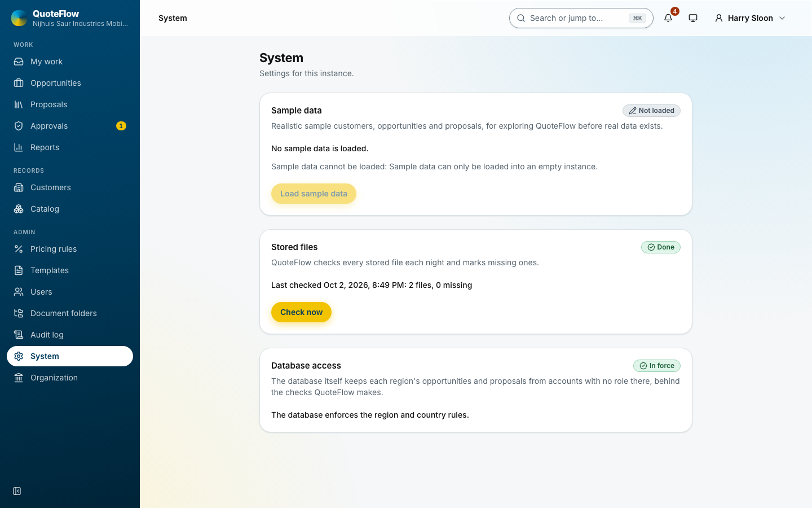Click the ⌘K shortcut hint

point(637,18)
